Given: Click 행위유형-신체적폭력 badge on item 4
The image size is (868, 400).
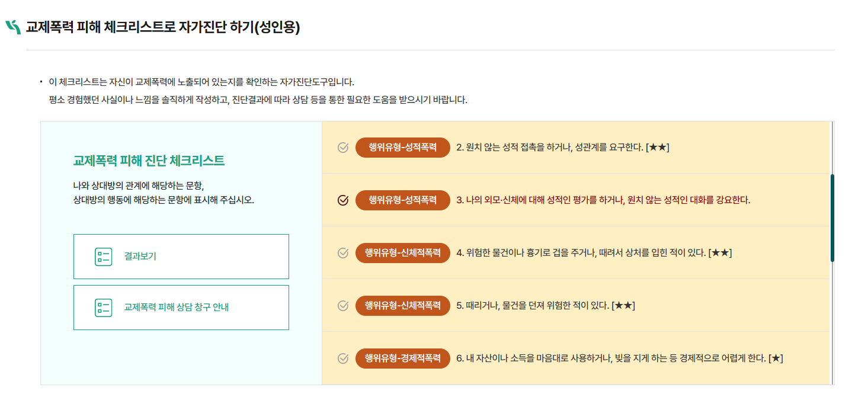Looking at the screenshot, I should click(403, 253).
